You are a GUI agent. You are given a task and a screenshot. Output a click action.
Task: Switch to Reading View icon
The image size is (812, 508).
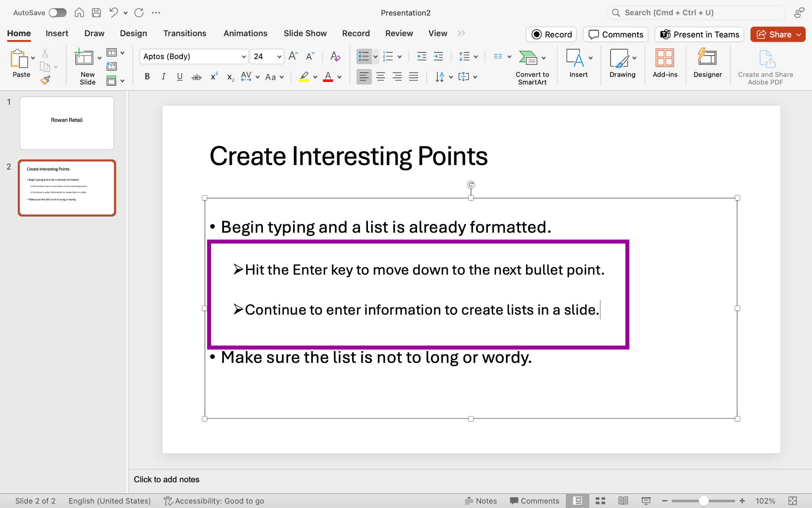pyautogui.click(x=623, y=501)
